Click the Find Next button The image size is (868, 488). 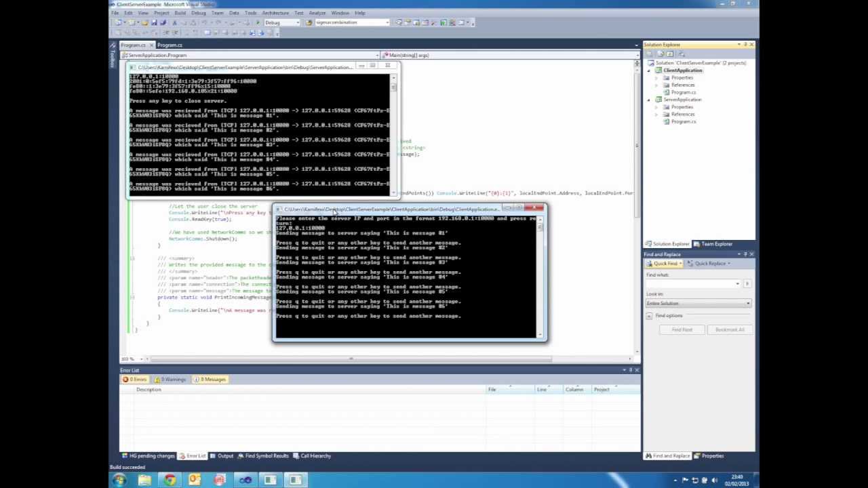(682, 329)
